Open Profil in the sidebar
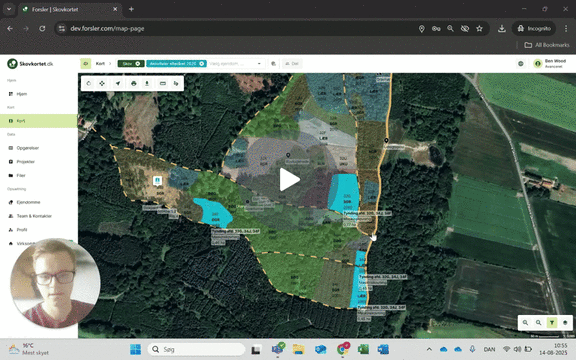 click(x=22, y=230)
